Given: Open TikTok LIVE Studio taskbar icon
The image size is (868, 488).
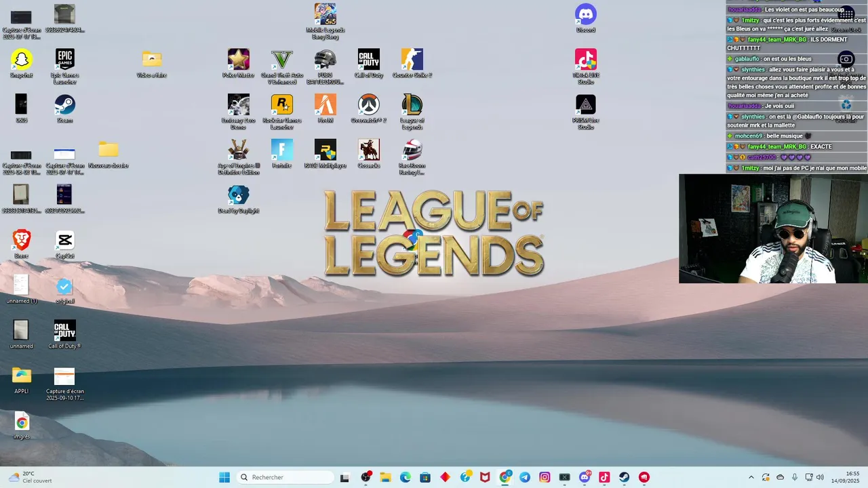Looking at the screenshot, I should click(x=604, y=477).
